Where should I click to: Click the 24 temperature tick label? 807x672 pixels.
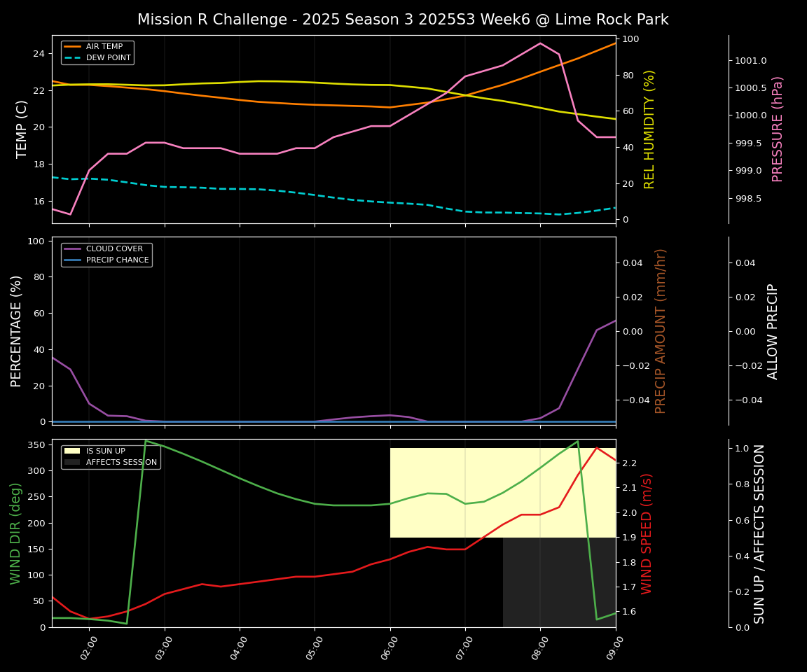40,54
